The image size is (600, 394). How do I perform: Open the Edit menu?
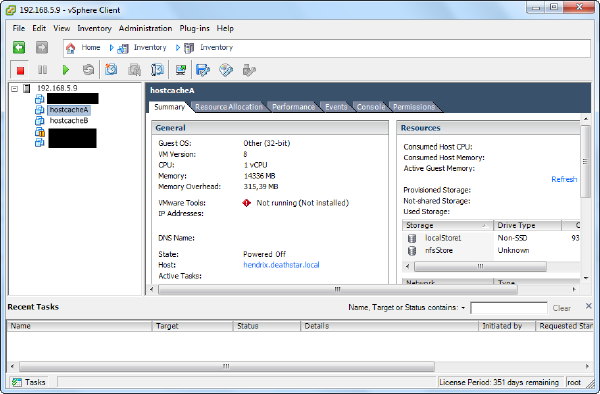click(x=39, y=28)
